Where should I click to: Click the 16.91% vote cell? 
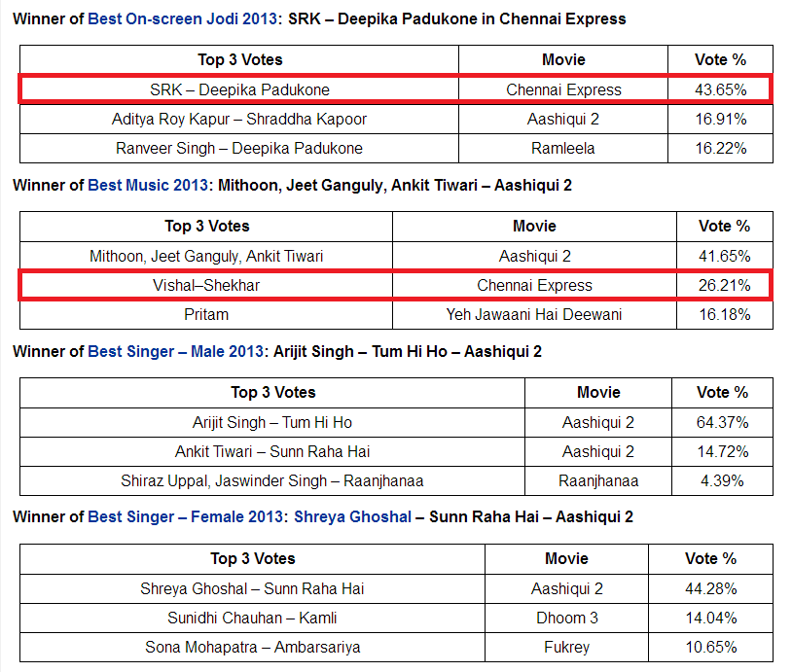pyautogui.click(x=720, y=119)
